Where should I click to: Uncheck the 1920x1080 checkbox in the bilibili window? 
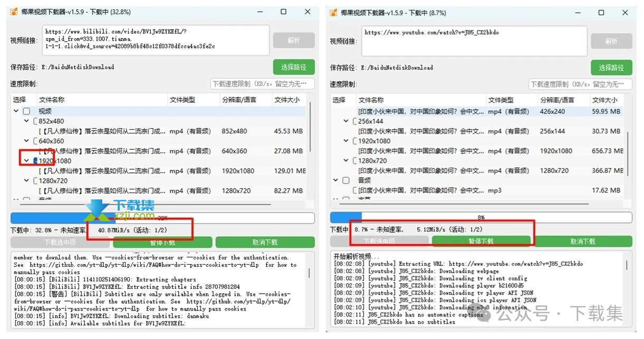35,161
